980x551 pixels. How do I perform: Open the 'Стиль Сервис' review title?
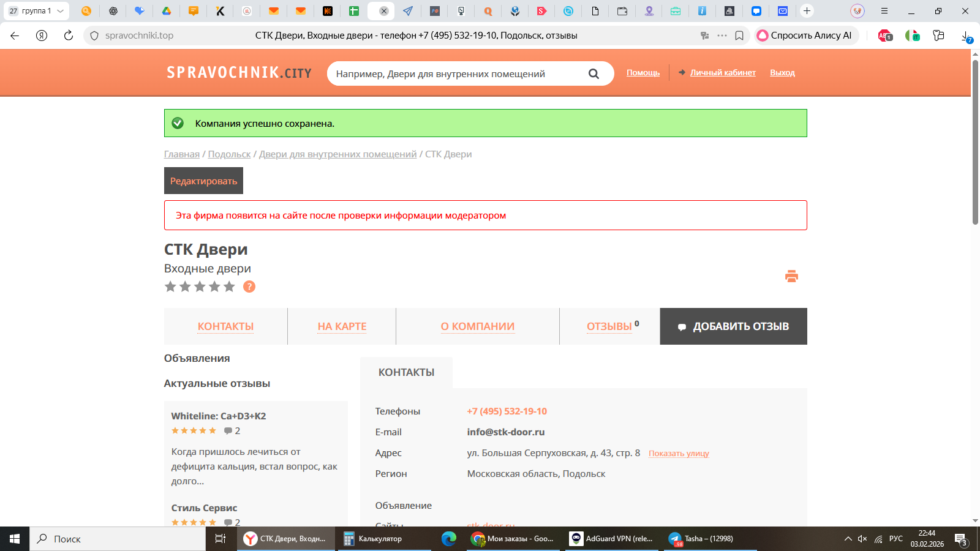(204, 508)
